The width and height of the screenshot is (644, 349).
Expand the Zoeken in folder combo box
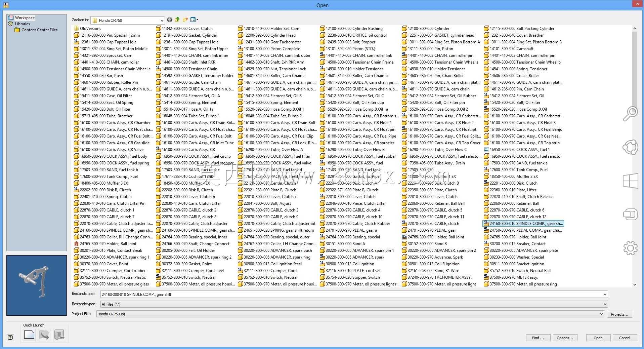pos(162,21)
